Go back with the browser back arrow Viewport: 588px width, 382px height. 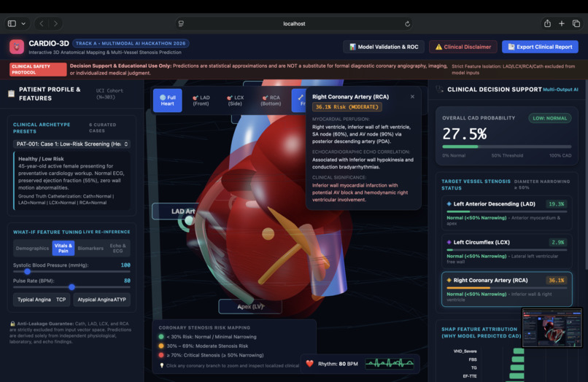(42, 23)
